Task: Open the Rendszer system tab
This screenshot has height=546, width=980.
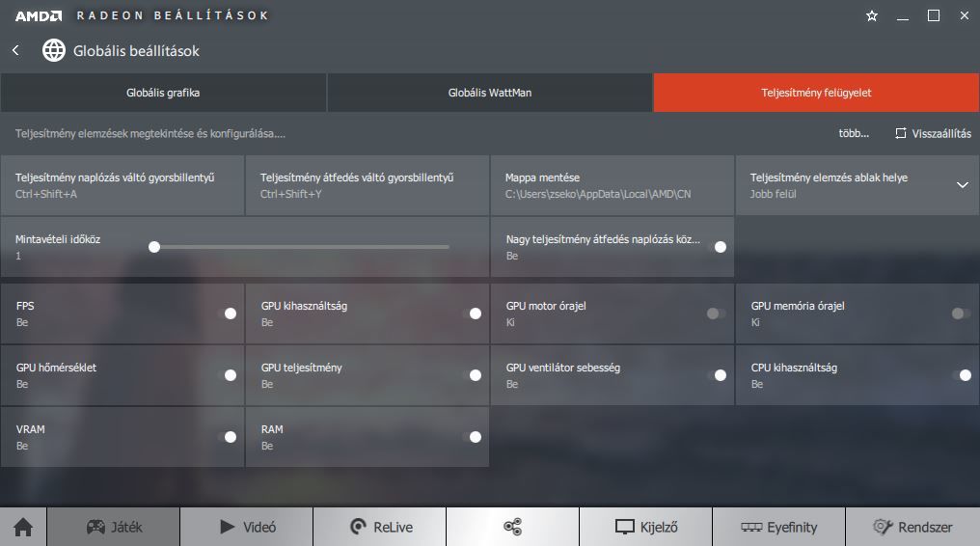Action: pyautogui.click(x=912, y=528)
